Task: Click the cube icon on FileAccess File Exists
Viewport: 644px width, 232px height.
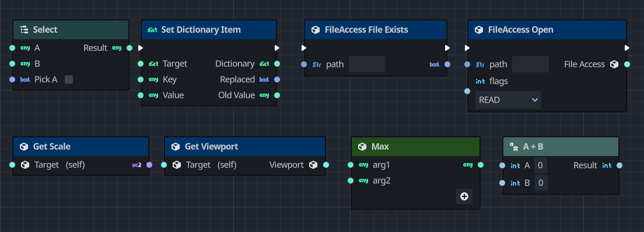Action: 316,30
